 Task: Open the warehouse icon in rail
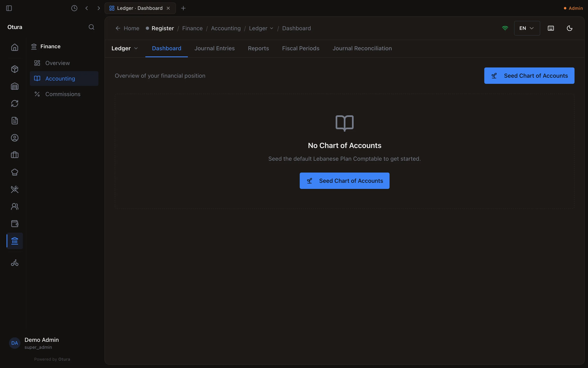[14, 86]
